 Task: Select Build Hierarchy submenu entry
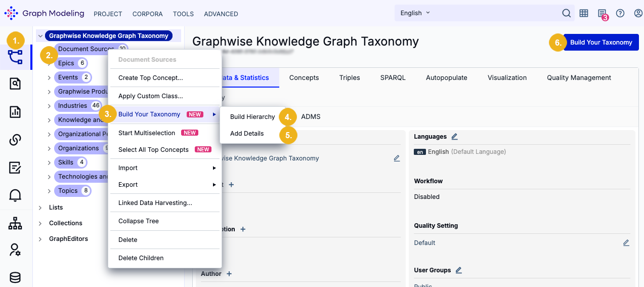point(252,117)
